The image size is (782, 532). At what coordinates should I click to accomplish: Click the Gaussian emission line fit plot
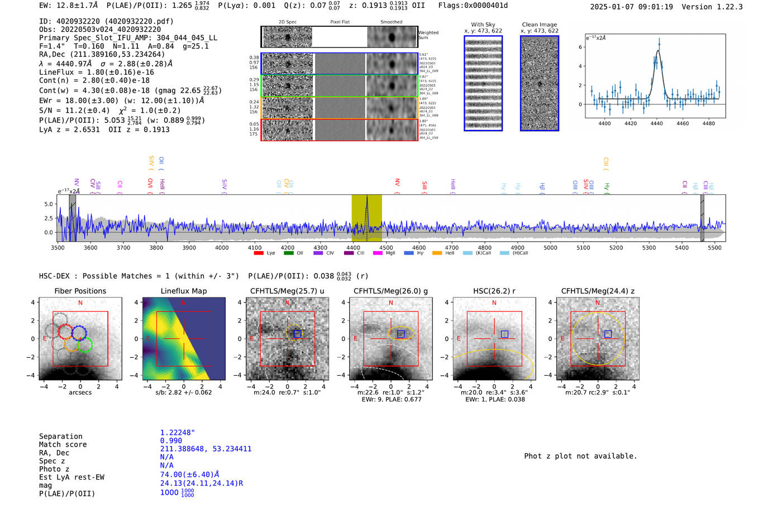point(655,76)
